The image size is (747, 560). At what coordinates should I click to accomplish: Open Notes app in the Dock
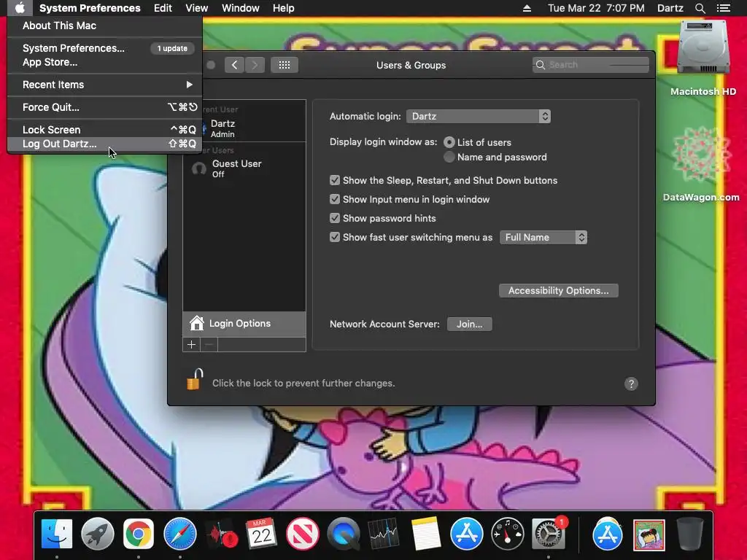pyautogui.click(x=425, y=534)
